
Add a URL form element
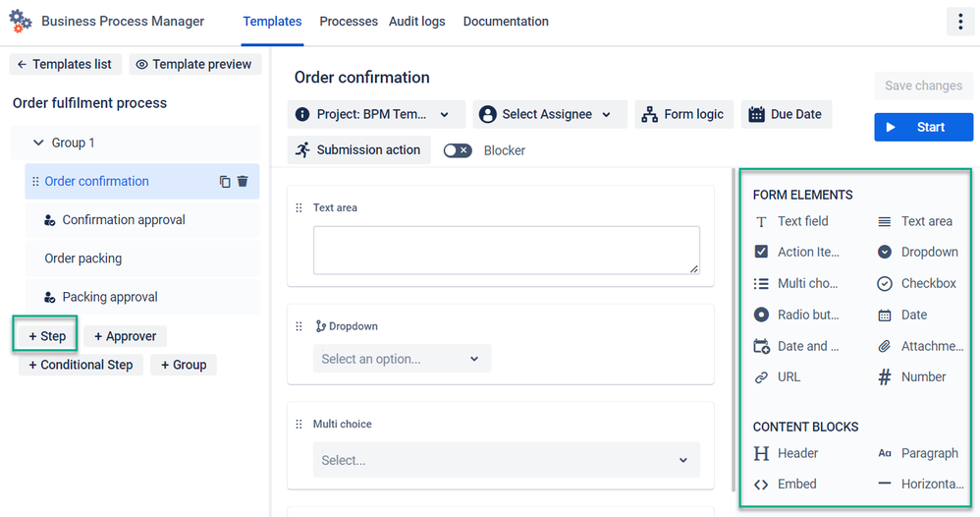pos(778,376)
